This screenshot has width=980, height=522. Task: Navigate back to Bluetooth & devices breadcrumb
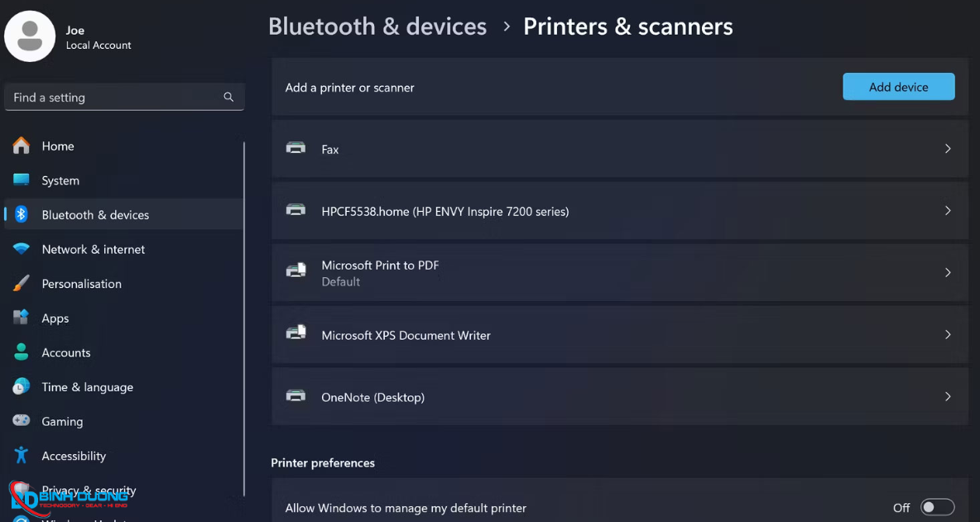377,26
